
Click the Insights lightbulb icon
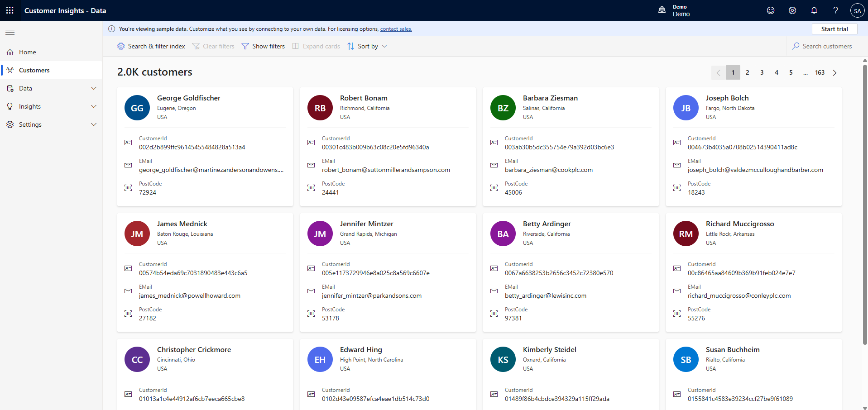coord(10,106)
